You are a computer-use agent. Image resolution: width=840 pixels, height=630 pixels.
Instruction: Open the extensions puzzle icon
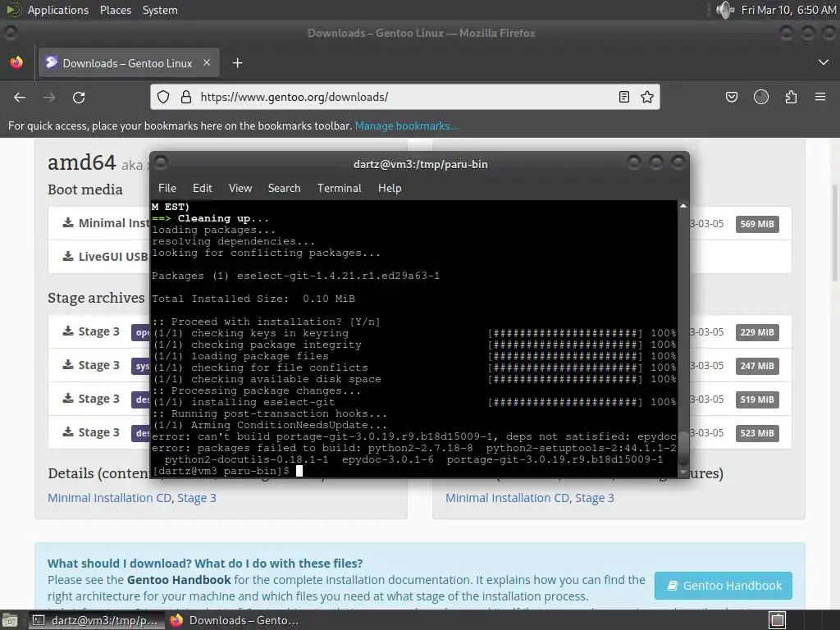pos(791,97)
